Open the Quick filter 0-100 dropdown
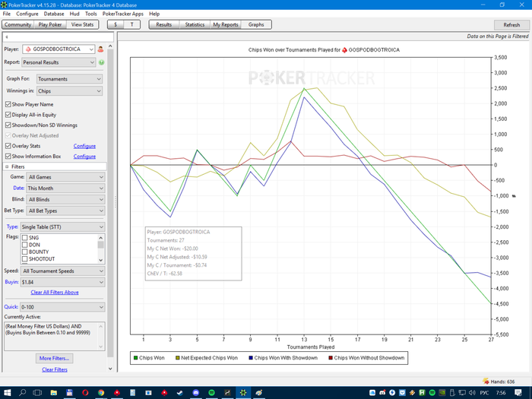The image size is (532, 399). 62,307
